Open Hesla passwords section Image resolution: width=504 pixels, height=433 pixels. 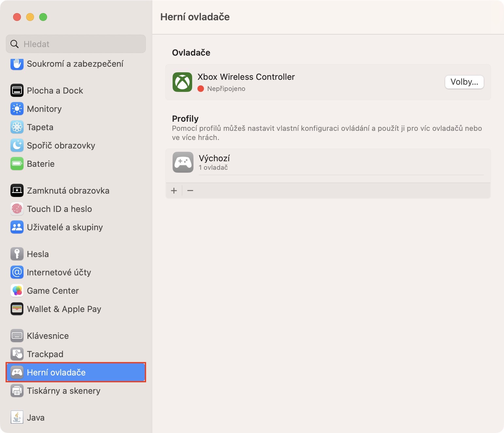click(38, 254)
